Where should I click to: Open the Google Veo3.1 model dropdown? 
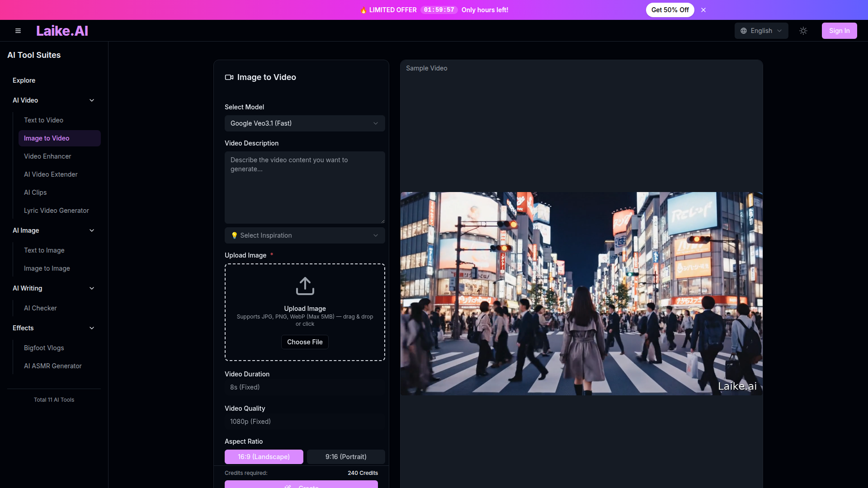305,123
